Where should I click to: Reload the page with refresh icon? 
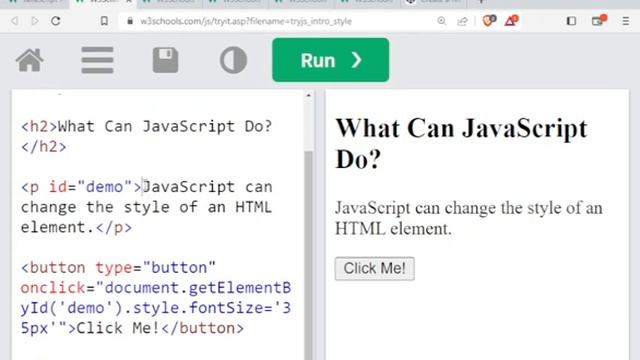coord(56,21)
